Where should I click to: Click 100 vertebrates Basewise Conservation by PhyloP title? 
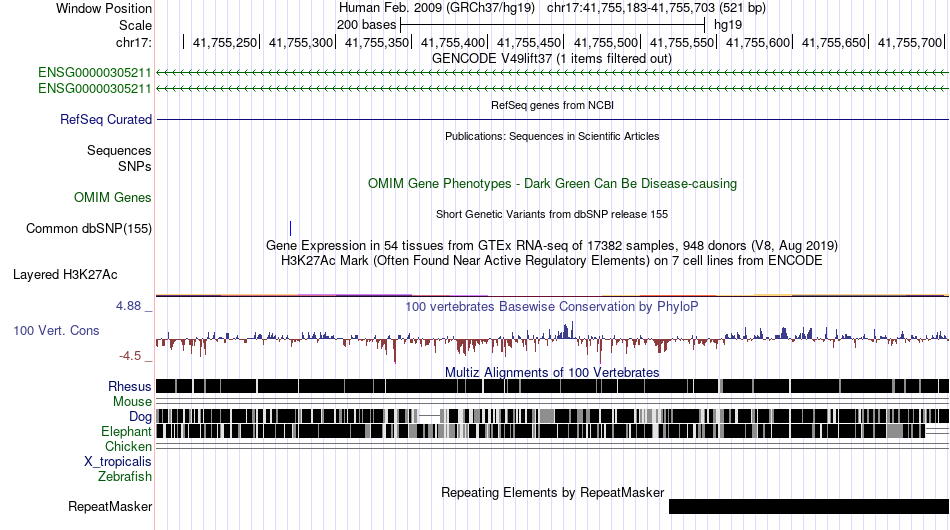552,306
